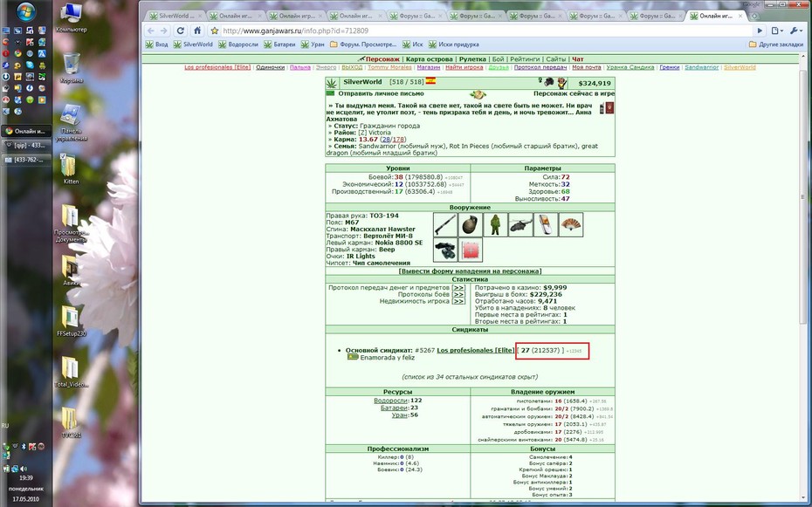The height and width of the screenshot is (507, 812).
Task: Click 'Уран' resource link
Action: click(399, 415)
